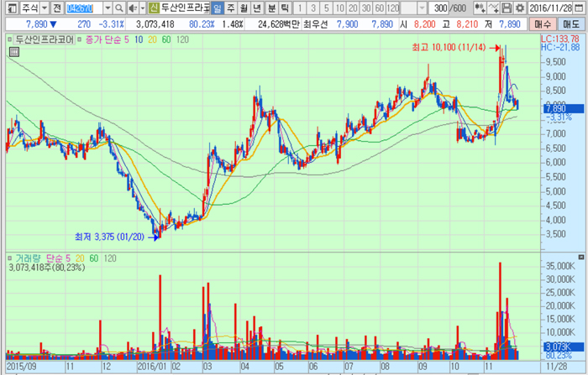
Task: Click the speaker sound icon
Action: 131,8
